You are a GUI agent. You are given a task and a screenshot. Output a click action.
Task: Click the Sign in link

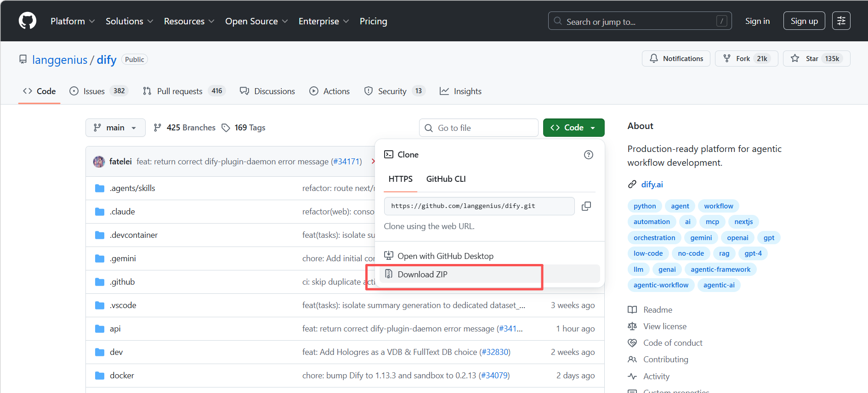pos(757,21)
